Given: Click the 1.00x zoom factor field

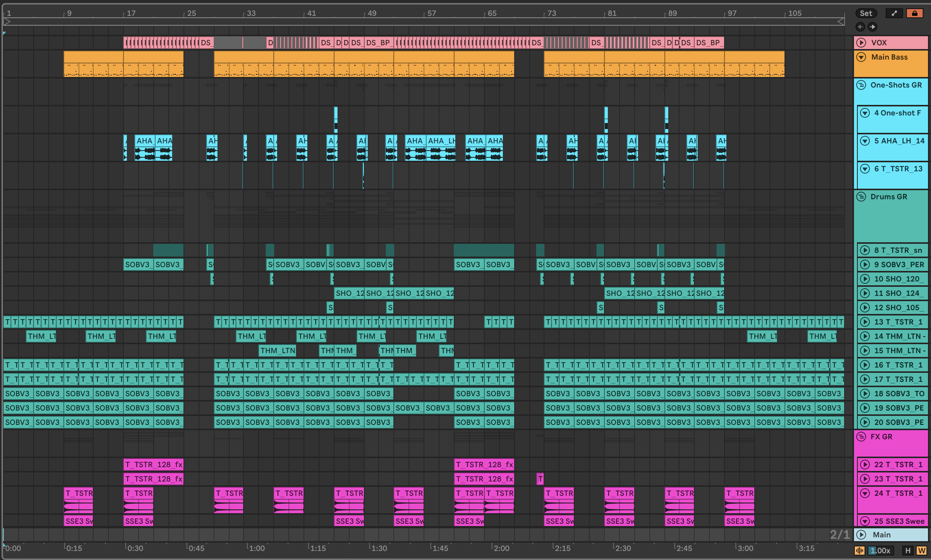Looking at the screenshot, I should pyautogui.click(x=881, y=551).
